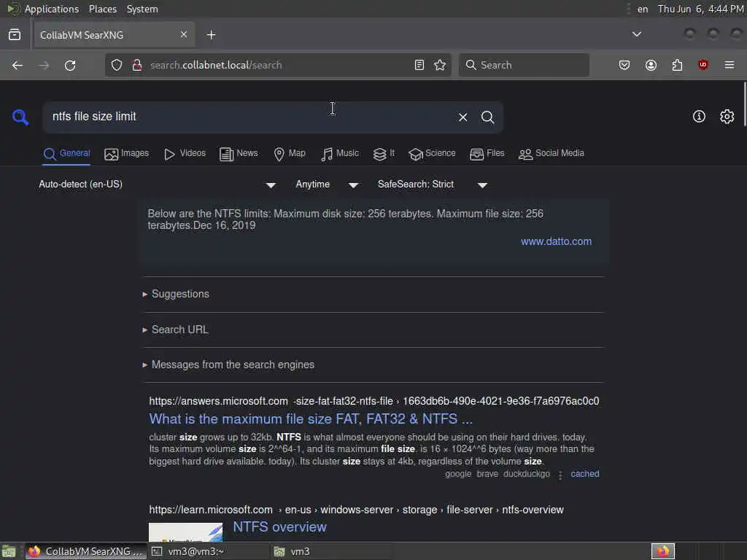This screenshot has height=560, width=747.
Task: Open the Firefox account icon
Action: (x=651, y=65)
